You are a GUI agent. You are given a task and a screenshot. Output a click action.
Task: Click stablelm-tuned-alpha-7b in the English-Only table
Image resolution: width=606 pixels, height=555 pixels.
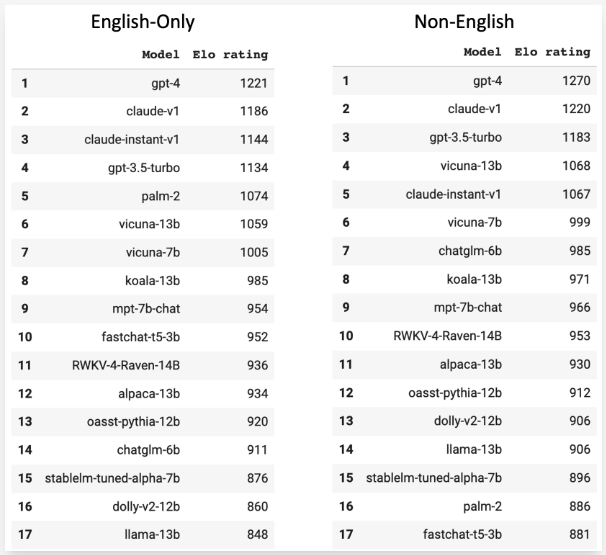(112, 478)
